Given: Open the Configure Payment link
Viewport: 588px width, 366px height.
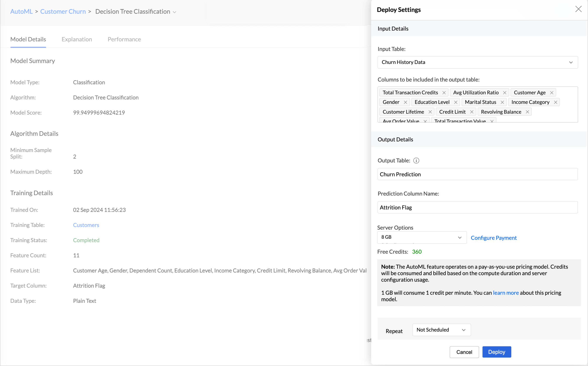Looking at the screenshot, I should coord(494,238).
